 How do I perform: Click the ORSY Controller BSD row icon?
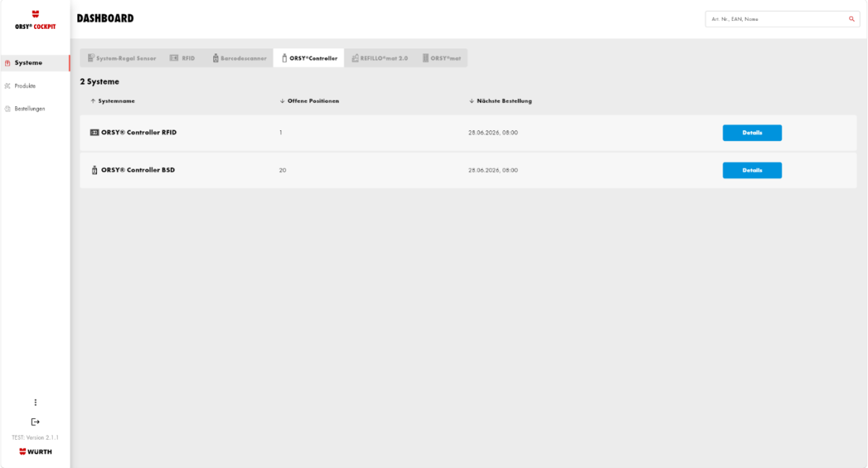point(94,170)
